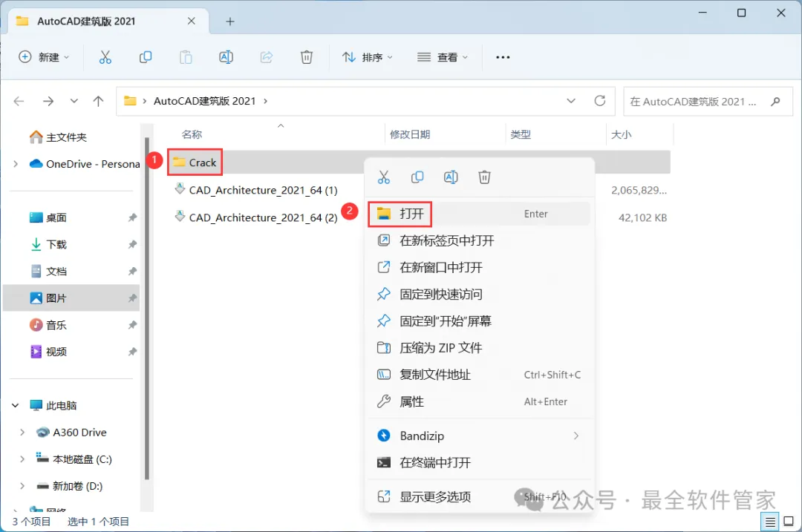
Task: Go forward with the right arrow button
Action: (48, 101)
